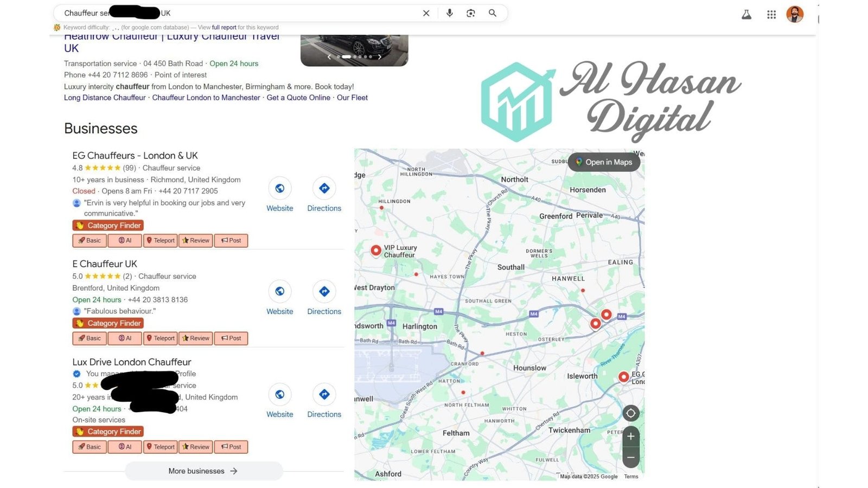The height and width of the screenshot is (488, 868).
Task: Open the Google apps grid
Action: 771,15
